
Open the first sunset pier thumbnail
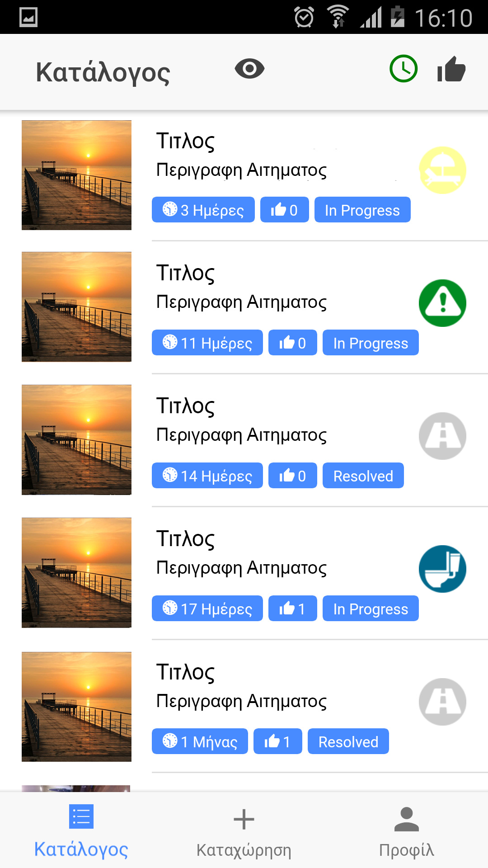click(76, 175)
